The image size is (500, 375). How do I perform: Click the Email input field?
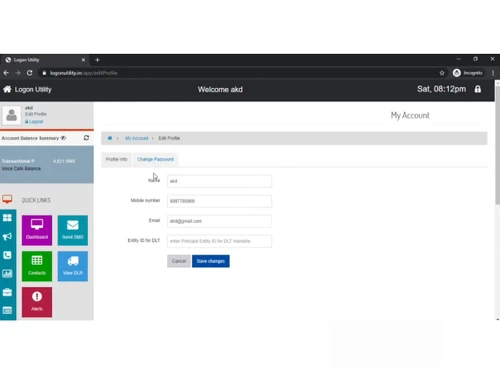click(x=219, y=221)
